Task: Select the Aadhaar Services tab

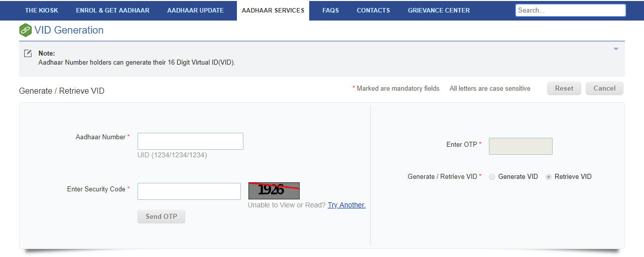Action: click(273, 11)
